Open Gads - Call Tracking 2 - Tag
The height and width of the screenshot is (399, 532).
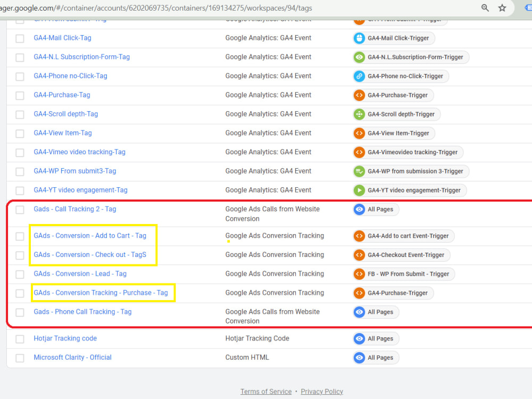(74, 209)
